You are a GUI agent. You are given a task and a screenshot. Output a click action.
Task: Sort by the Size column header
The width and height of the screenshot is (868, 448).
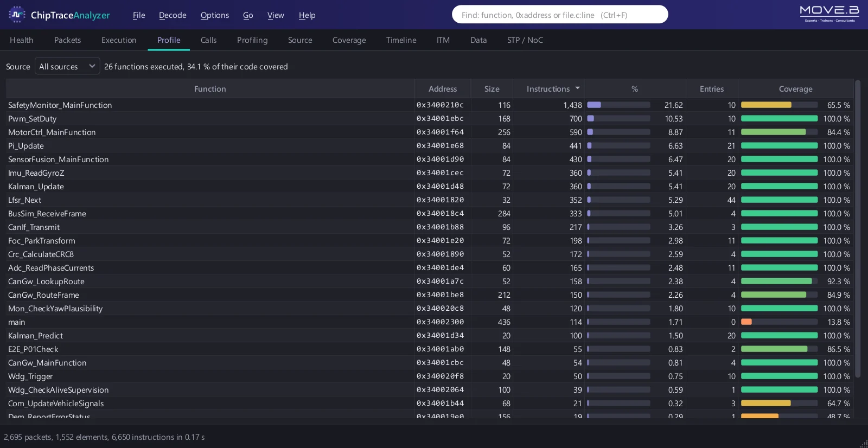coord(492,88)
